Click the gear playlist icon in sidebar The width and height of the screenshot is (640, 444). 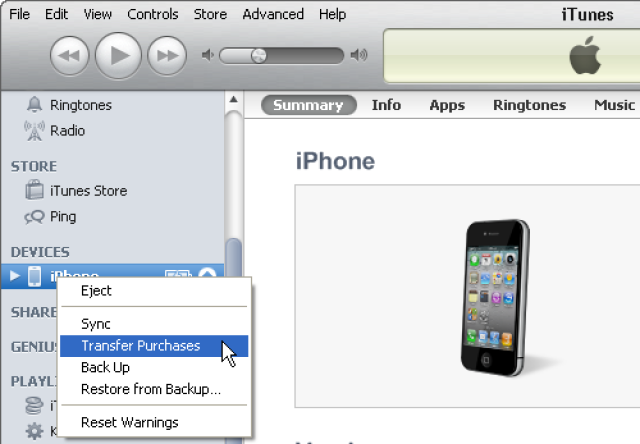[34, 431]
